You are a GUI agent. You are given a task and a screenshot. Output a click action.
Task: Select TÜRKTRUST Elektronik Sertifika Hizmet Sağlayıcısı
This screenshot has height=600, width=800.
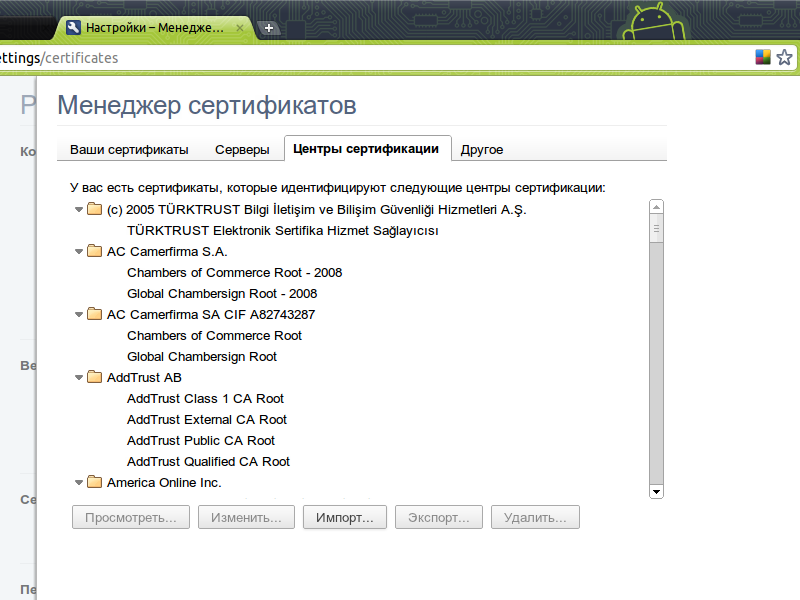pyautogui.click(x=283, y=231)
